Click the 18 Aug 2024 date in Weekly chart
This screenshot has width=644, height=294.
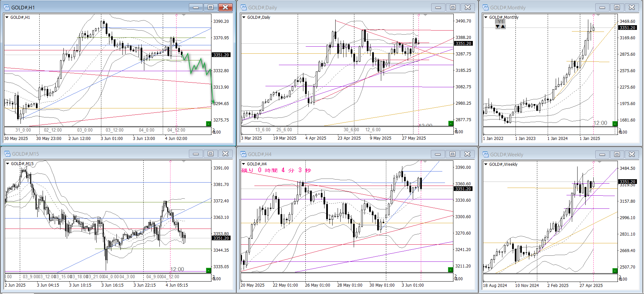click(x=495, y=285)
